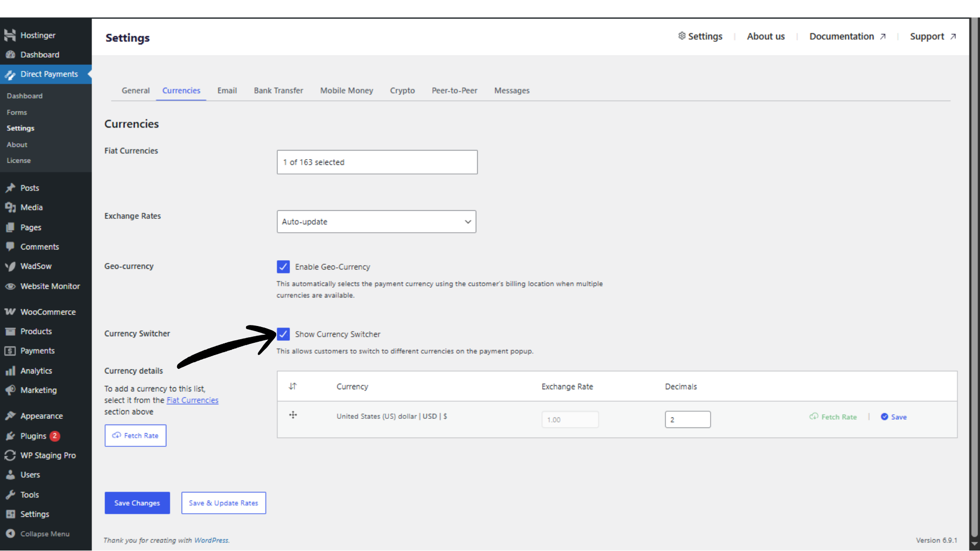Click the Website Monitor eye icon
The width and height of the screenshot is (980, 551).
pos(10,287)
